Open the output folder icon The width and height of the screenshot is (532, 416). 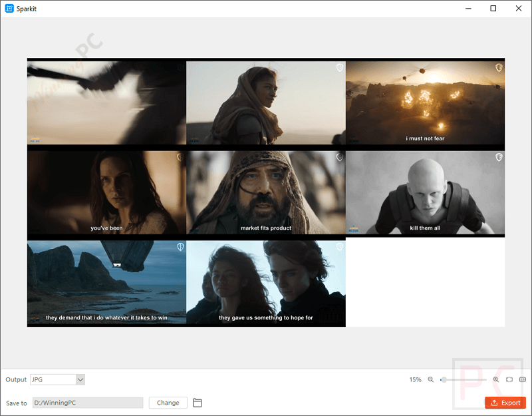click(197, 403)
